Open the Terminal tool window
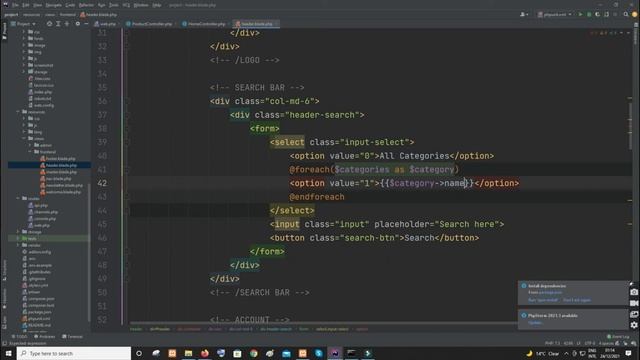The image size is (640, 360). pos(72,337)
